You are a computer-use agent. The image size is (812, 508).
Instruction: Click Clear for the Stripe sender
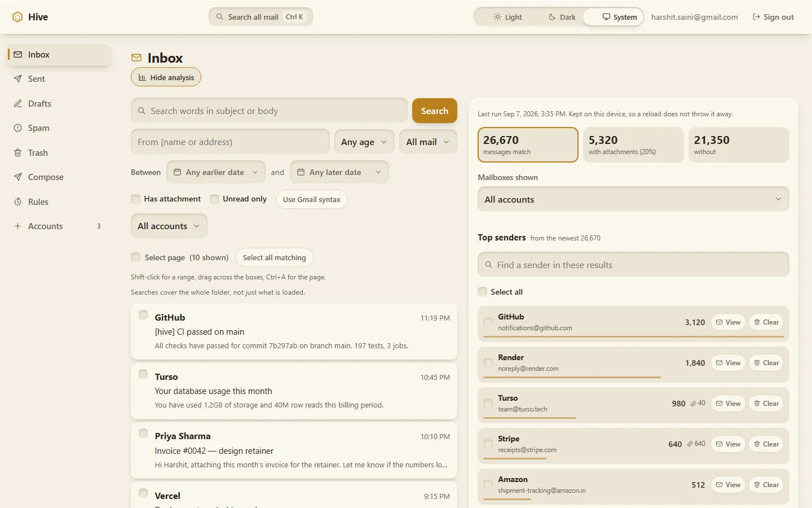pos(766,444)
